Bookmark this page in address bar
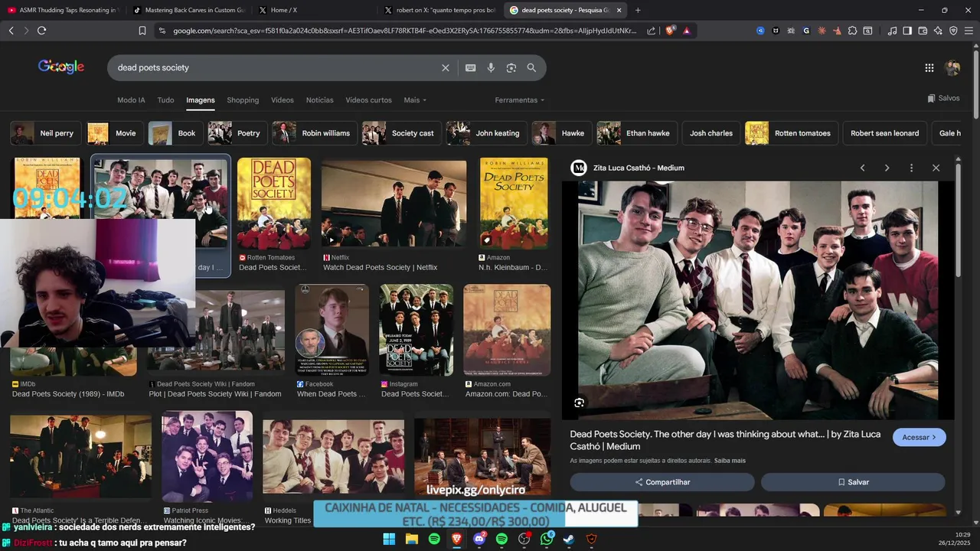This screenshot has height=551, width=980. 142,31
